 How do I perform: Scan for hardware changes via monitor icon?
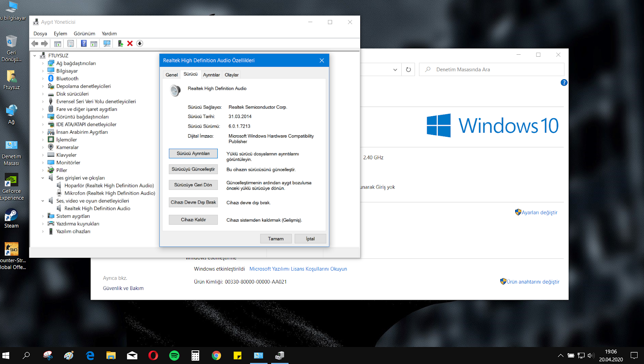(107, 43)
